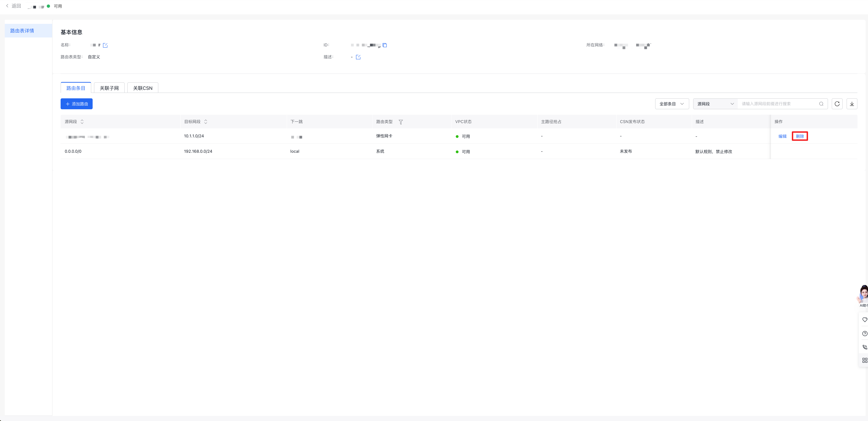Download route entries using export icon
The image size is (868, 421).
pyautogui.click(x=851, y=104)
